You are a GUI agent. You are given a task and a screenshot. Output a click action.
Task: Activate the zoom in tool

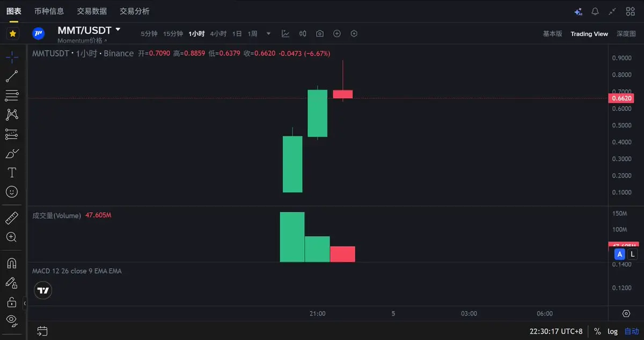12,237
